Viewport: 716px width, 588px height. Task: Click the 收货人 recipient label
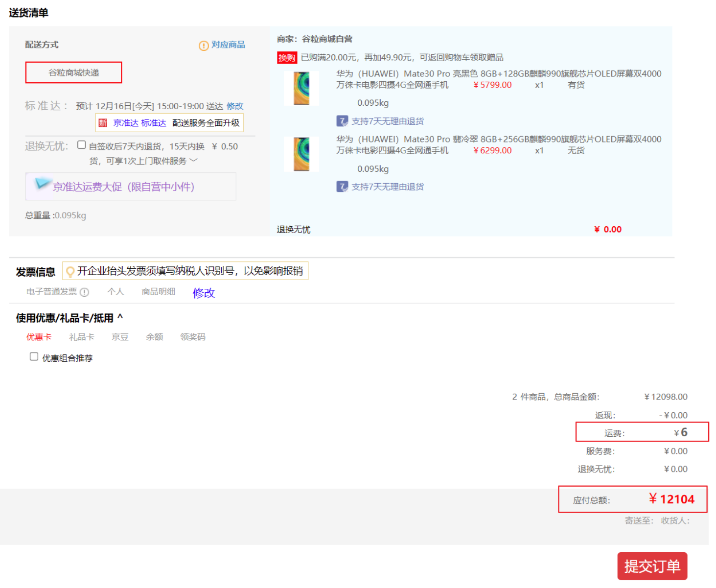coord(675,521)
